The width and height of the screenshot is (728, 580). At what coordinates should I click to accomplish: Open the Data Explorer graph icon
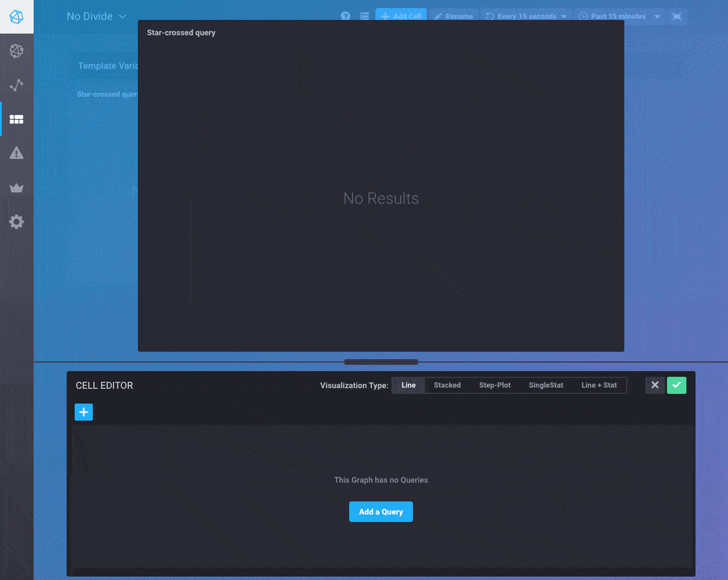(17, 85)
